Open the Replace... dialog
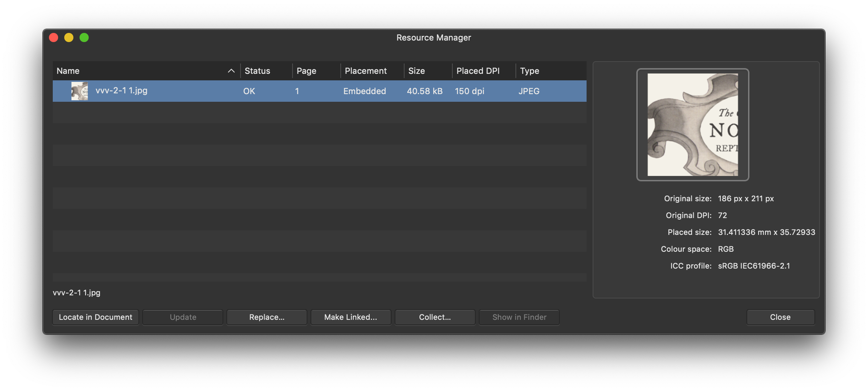Viewport: 868px width, 391px height. click(267, 317)
